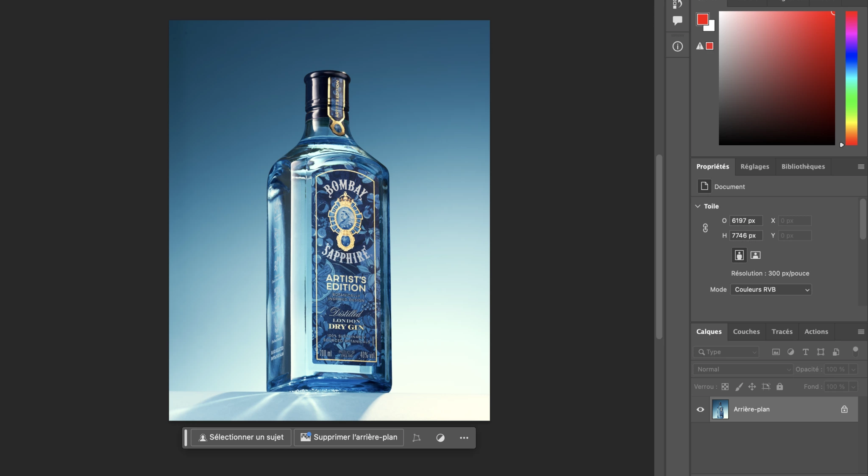868x476 pixels.
Task: Click the adjustment half-circle icon in task bar
Action: (x=440, y=437)
